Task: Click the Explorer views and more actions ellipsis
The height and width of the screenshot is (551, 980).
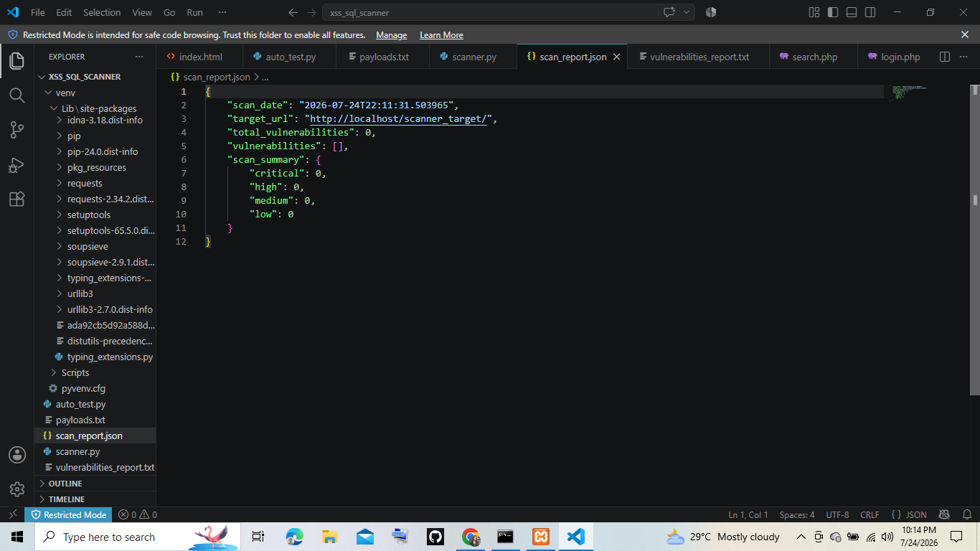Action: (139, 57)
